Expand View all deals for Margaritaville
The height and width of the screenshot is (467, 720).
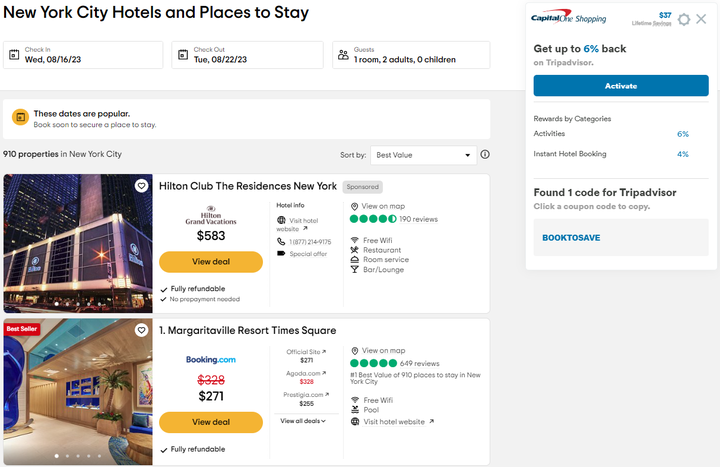point(304,421)
